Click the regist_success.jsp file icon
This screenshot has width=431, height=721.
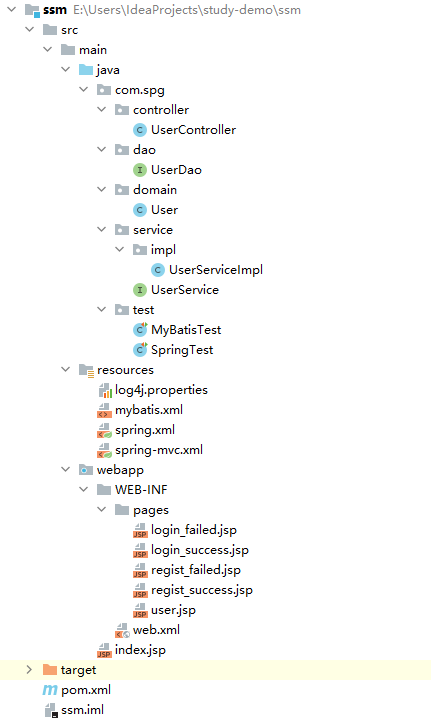(x=140, y=590)
